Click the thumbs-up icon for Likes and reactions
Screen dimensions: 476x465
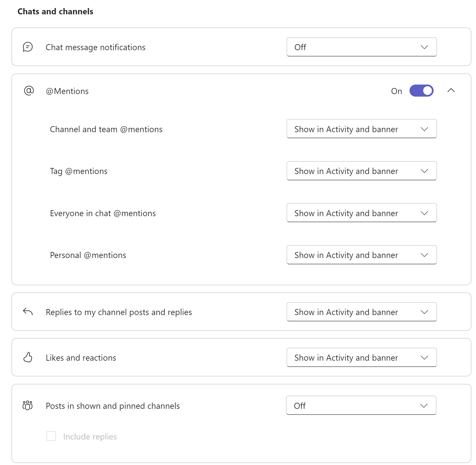click(28, 357)
